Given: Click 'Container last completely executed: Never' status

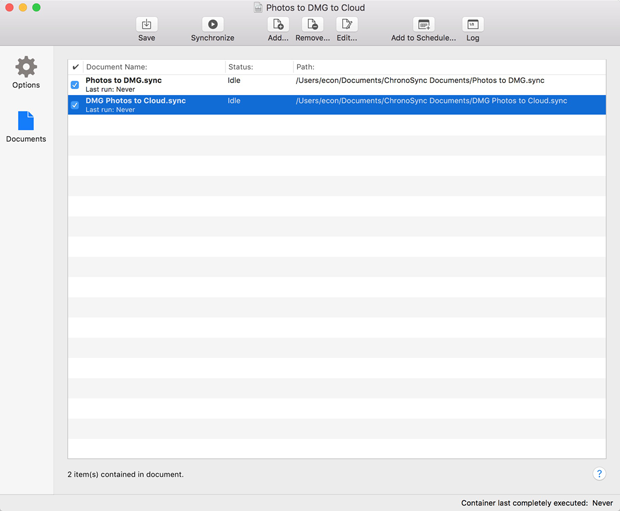Looking at the screenshot, I should 537,503.
